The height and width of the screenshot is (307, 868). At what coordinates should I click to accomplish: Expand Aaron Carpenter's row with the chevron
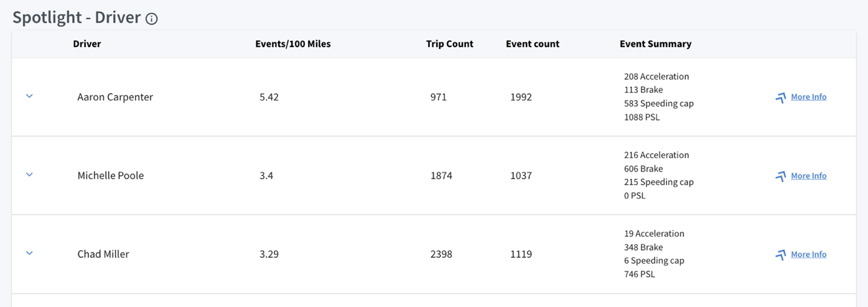pos(29,96)
